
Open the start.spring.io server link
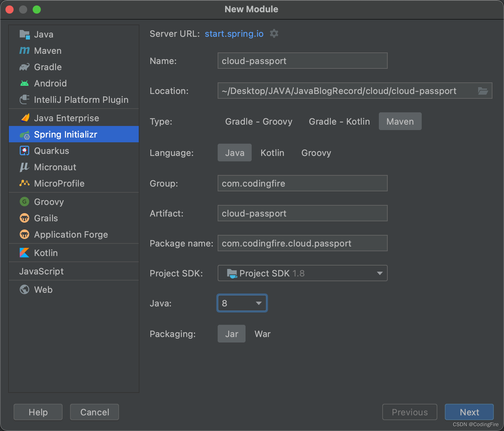point(234,34)
